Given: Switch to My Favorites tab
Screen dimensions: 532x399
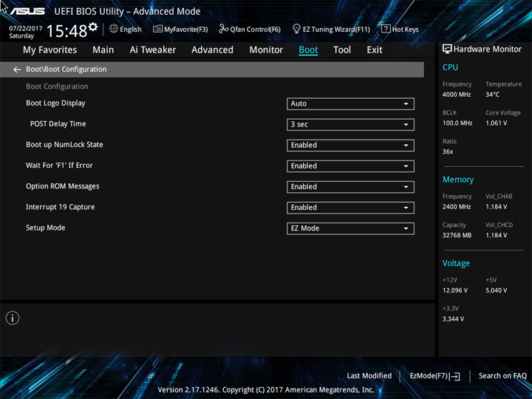Looking at the screenshot, I should pos(50,50).
